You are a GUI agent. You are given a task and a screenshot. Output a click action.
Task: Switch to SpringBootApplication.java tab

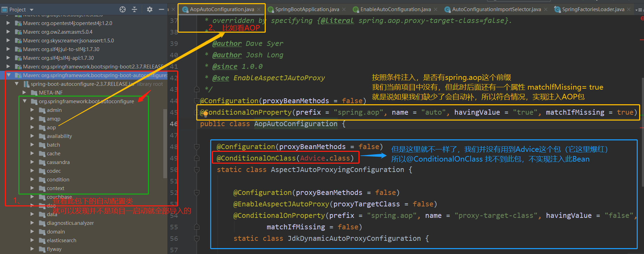[307, 9]
